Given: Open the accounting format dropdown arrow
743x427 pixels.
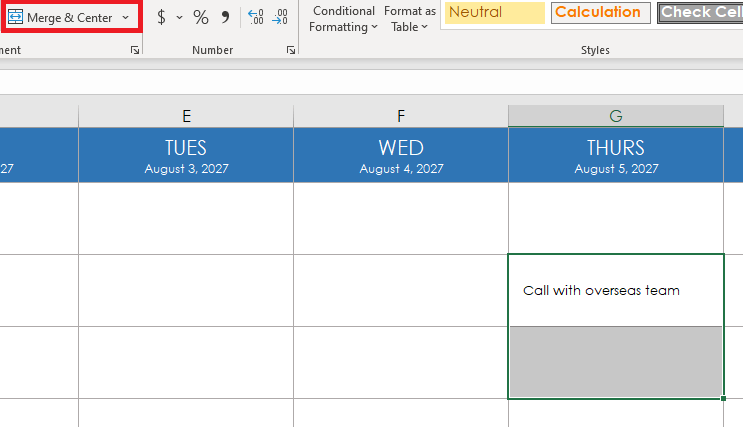Looking at the screenshot, I should [179, 18].
